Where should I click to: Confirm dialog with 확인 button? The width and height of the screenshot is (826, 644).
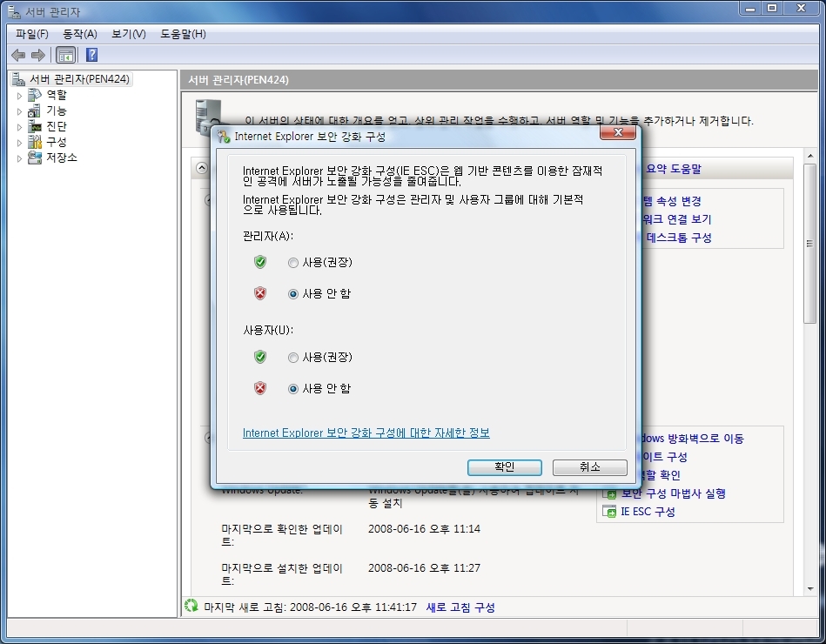tap(504, 467)
